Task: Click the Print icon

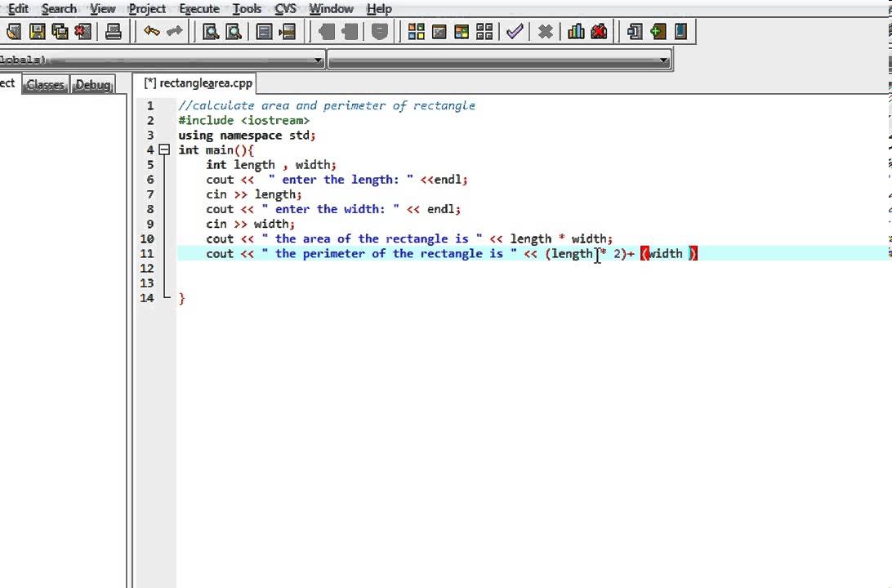Action: pos(114,31)
